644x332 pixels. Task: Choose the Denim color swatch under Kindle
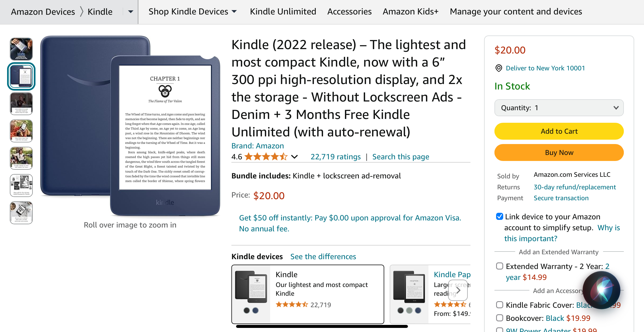255,310
